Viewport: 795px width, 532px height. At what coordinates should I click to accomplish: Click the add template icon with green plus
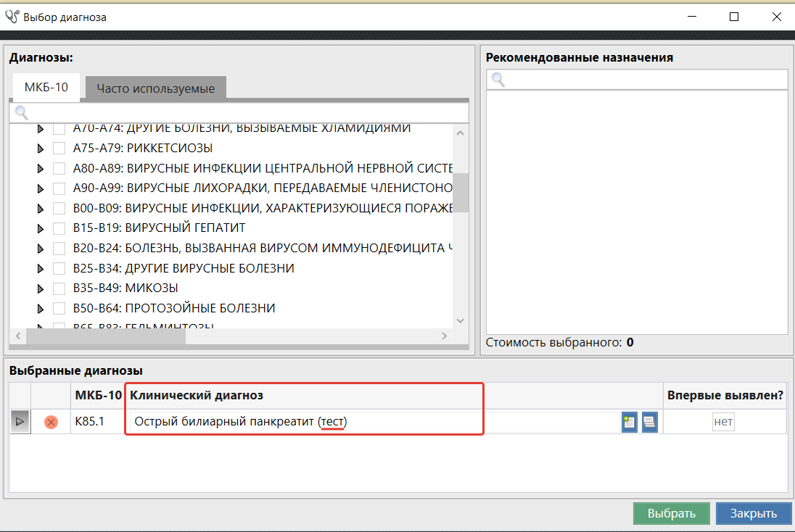629,422
